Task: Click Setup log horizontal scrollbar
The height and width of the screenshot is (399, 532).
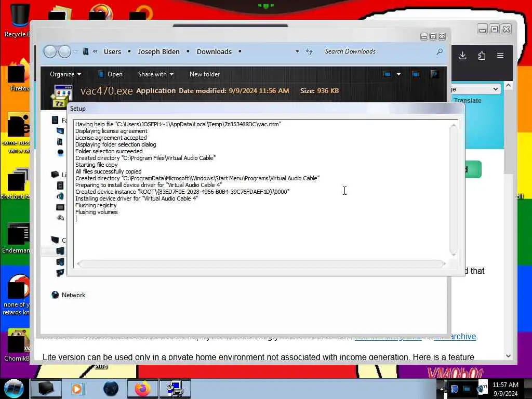Action: coord(261,263)
